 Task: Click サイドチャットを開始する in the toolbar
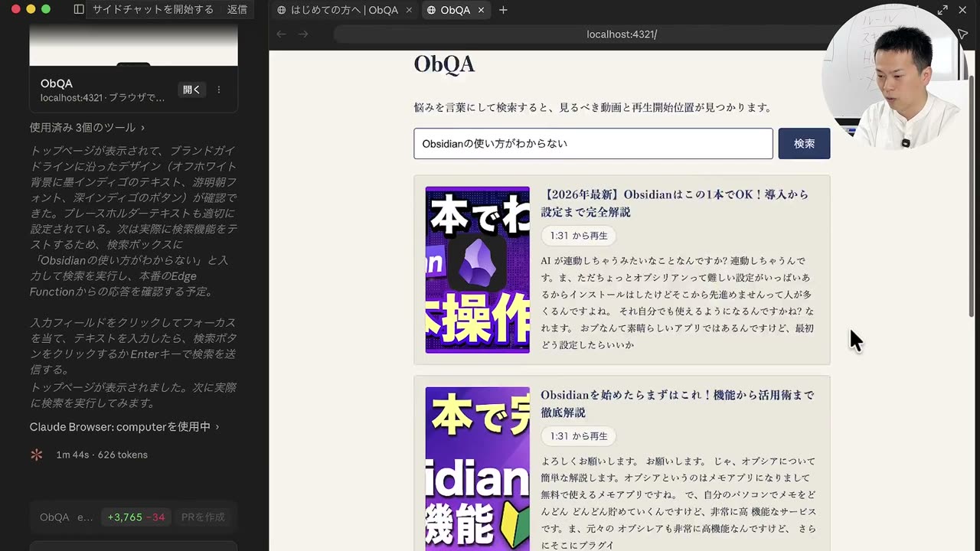click(x=153, y=9)
